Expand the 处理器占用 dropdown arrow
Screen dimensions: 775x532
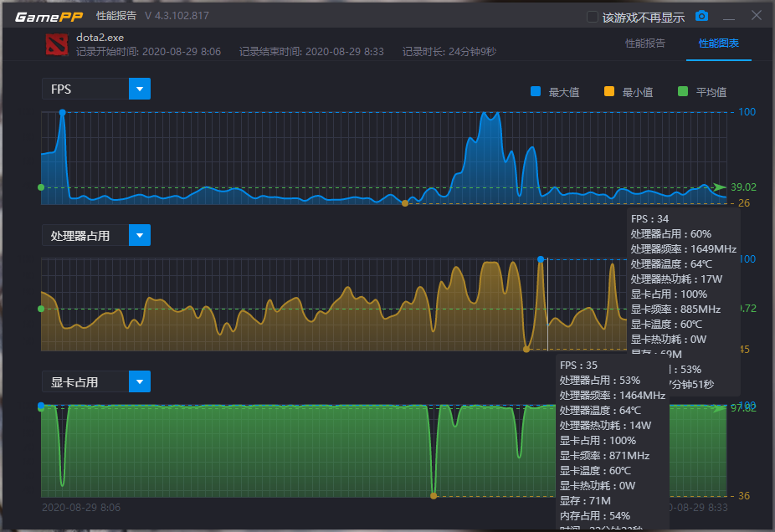[x=140, y=235]
